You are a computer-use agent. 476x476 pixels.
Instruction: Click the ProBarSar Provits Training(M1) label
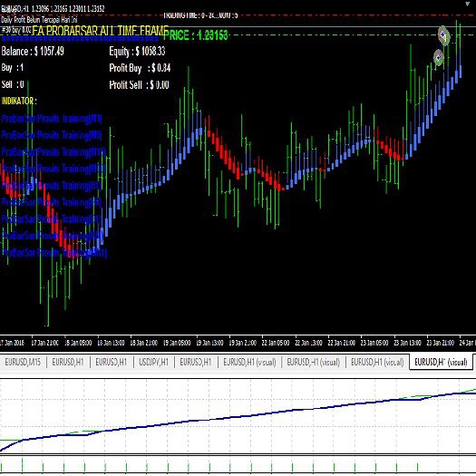[52, 119]
